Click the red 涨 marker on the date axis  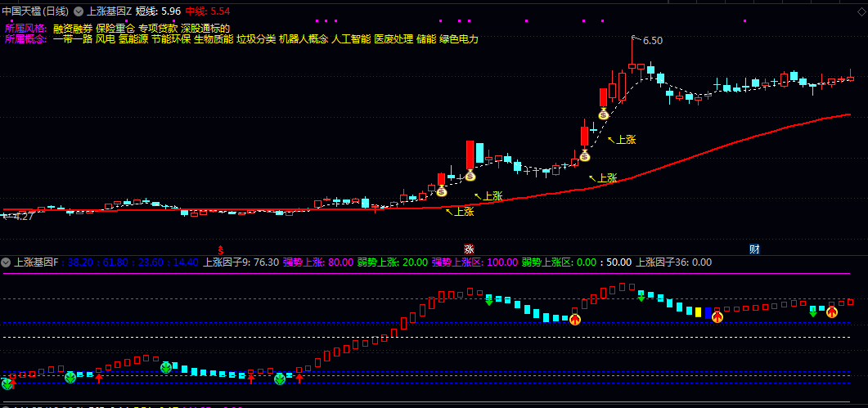pyautogui.click(x=470, y=249)
